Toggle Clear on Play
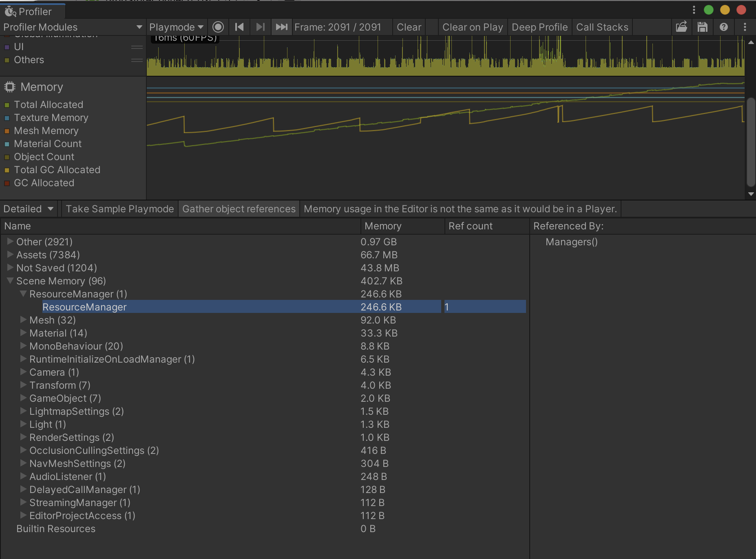 point(473,27)
